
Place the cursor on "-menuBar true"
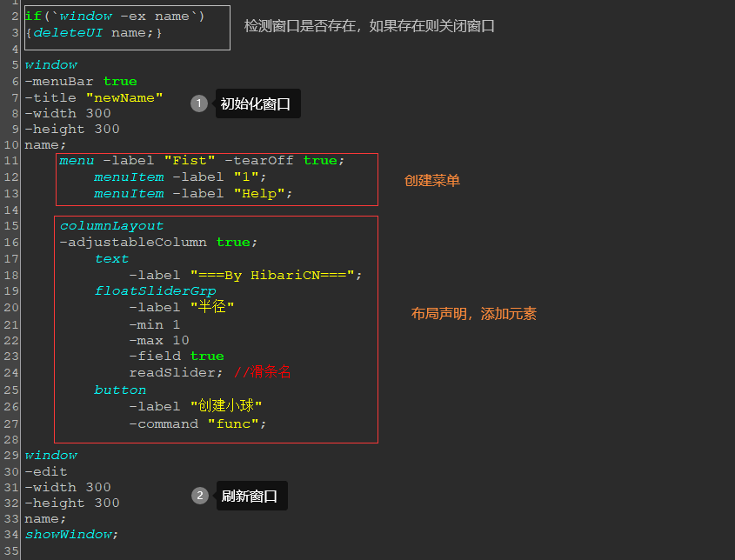[81, 81]
